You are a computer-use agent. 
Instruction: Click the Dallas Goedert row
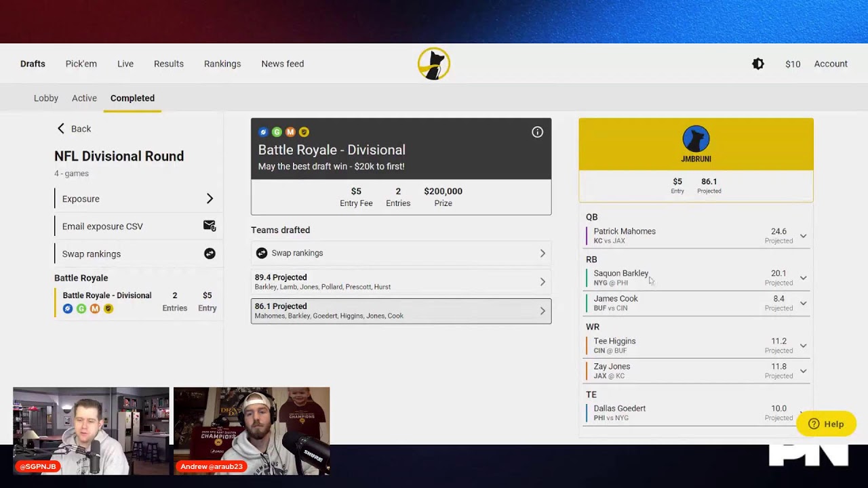(x=696, y=413)
